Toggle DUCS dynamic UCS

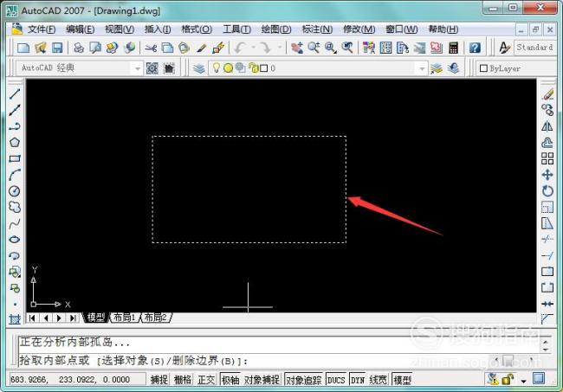tap(336, 379)
